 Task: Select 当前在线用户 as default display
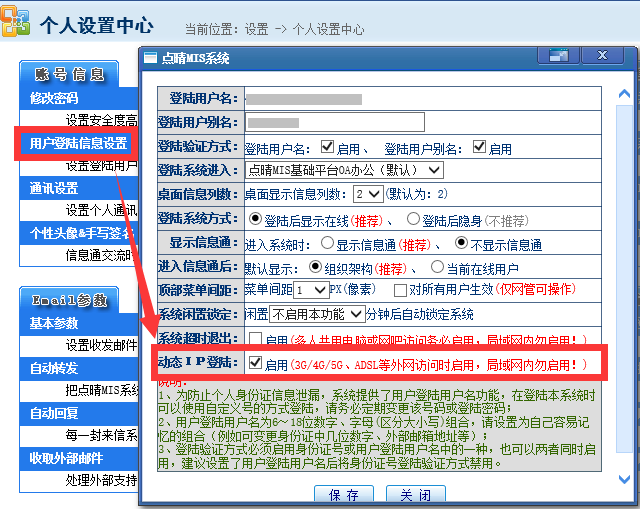[437, 266]
